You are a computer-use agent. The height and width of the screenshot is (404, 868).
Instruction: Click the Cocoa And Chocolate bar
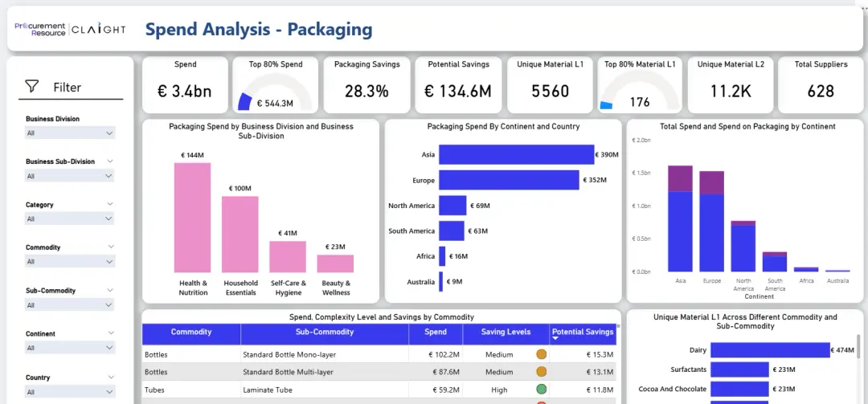pos(739,389)
